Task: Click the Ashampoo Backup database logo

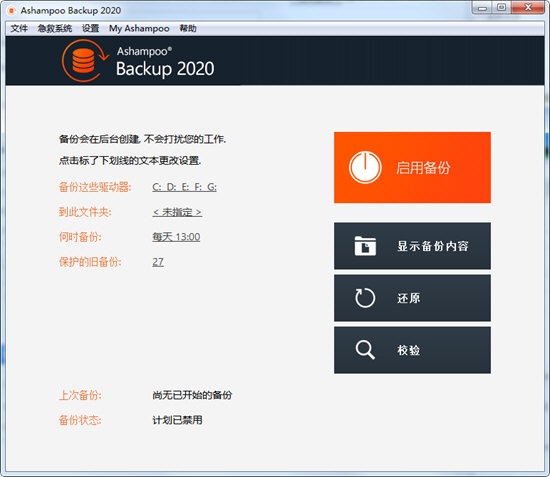Action: tap(85, 61)
